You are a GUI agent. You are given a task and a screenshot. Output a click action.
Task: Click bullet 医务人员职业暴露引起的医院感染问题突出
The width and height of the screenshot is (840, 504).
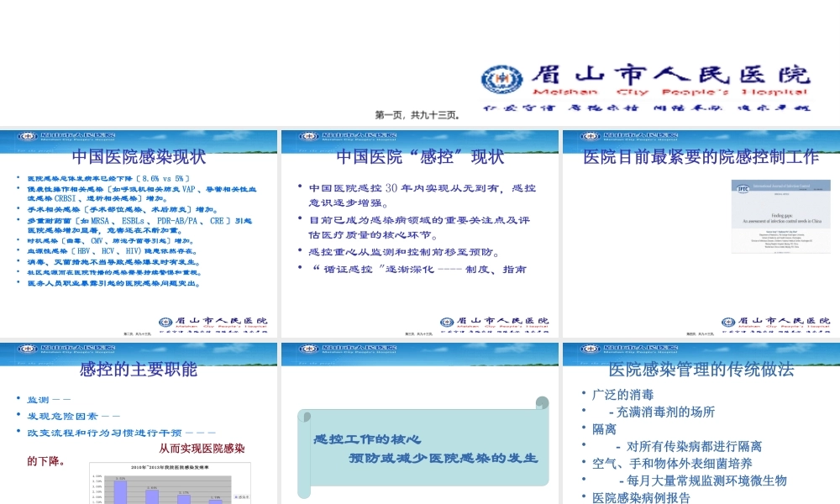[113, 283]
